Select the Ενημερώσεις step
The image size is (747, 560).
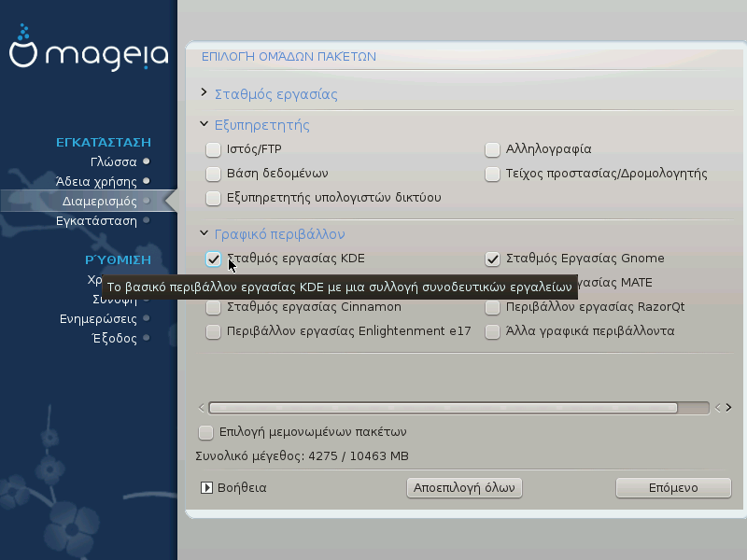coord(98,318)
